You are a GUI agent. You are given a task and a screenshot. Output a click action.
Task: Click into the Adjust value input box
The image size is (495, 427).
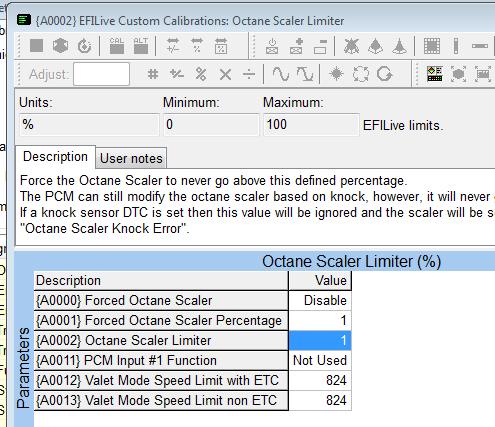101,74
